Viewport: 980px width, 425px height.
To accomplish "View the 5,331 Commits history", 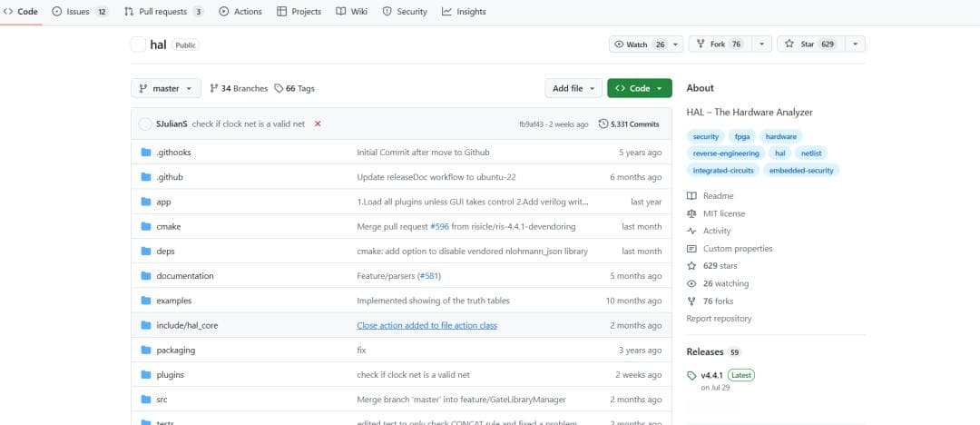I will [628, 124].
